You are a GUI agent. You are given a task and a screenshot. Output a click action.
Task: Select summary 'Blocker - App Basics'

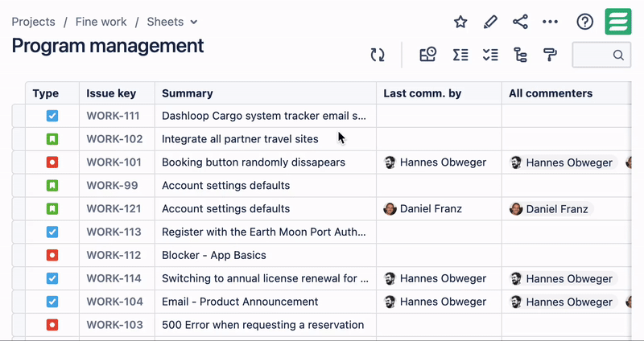(x=214, y=255)
